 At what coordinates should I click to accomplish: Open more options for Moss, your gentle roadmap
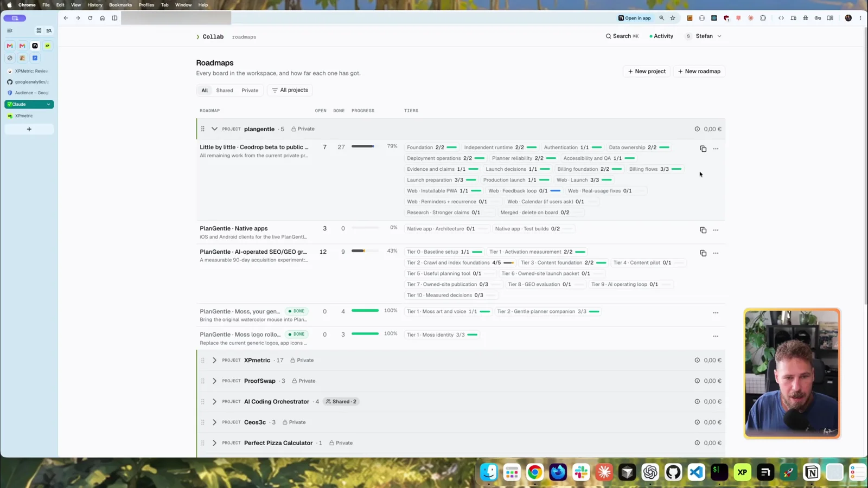pyautogui.click(x=716, y=313)
